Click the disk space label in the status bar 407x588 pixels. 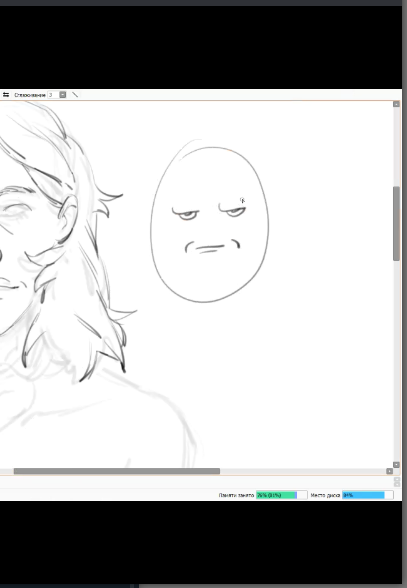(325, 495)
